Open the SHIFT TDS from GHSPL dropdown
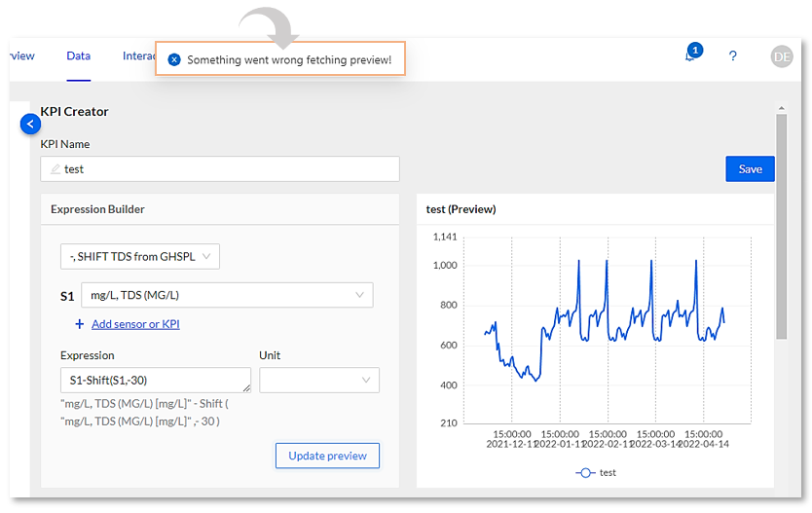The width and height of the screenshot is (812, 513). (140, 256)
